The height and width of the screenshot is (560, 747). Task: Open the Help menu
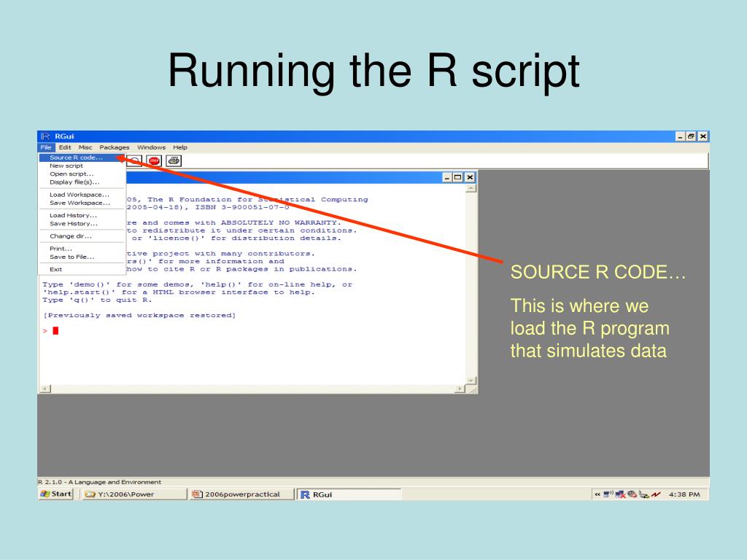pyautogui.click(x=180, y=147)
